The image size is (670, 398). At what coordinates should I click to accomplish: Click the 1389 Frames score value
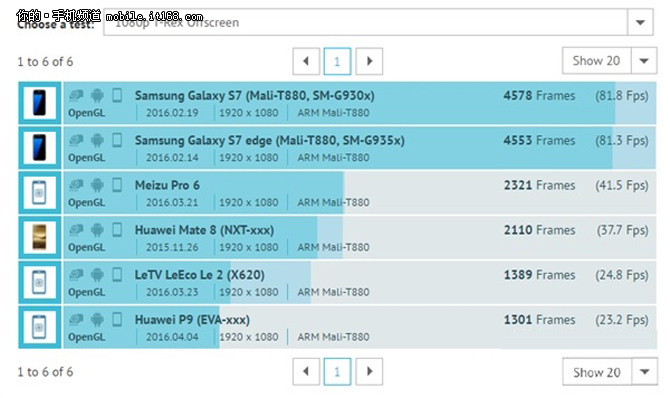(x=539, y=275)
